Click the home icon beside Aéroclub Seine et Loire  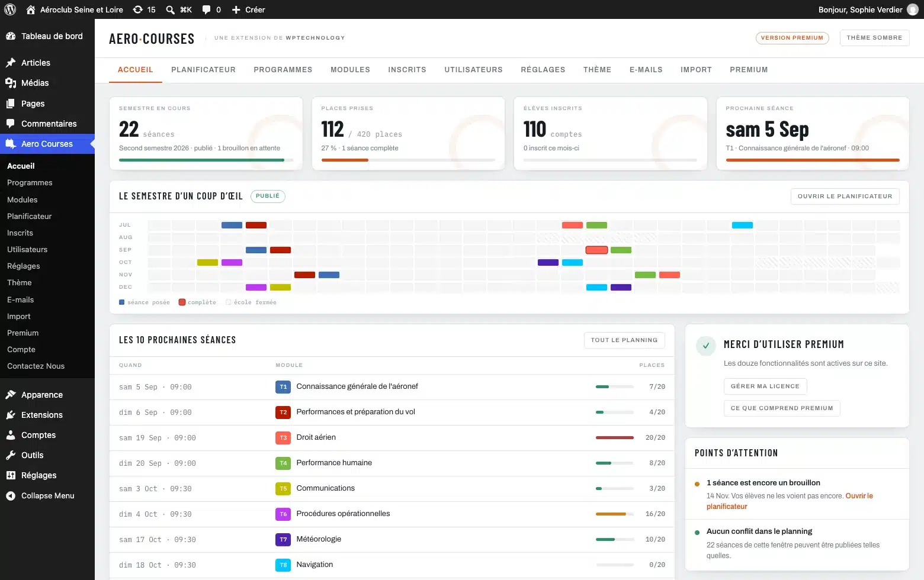click(31, 9)
